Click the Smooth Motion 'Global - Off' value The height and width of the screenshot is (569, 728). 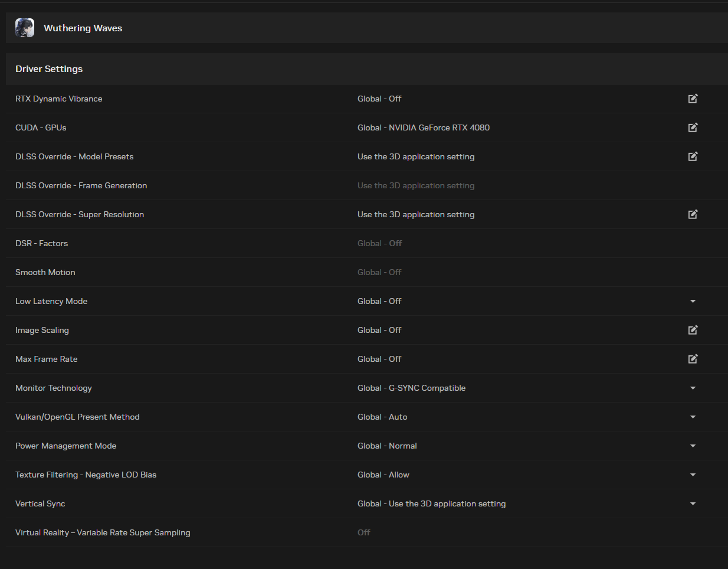379,272
